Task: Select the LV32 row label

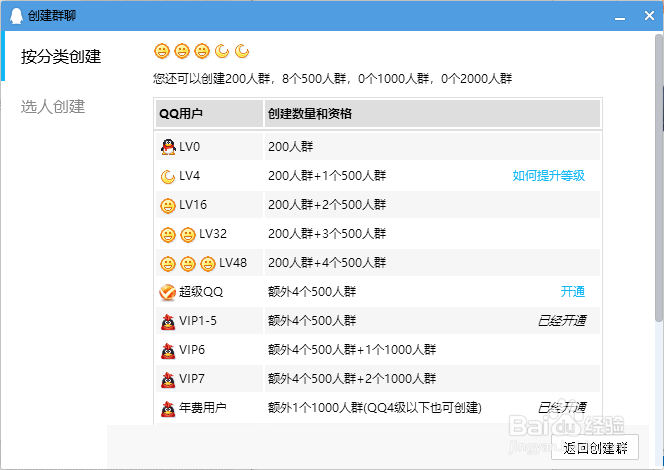Action: pyautogui.click(x=213, y=234)
